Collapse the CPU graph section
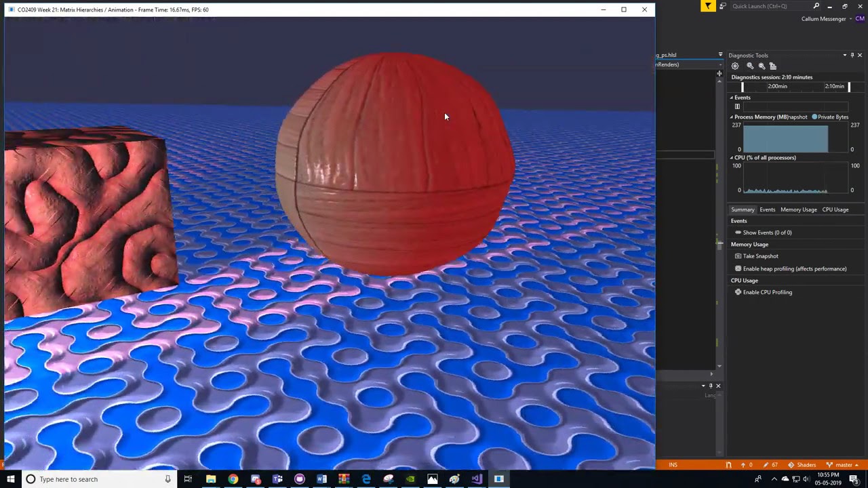Image resolution: width=868 pixels, height=488 pixels. [732, 158]
